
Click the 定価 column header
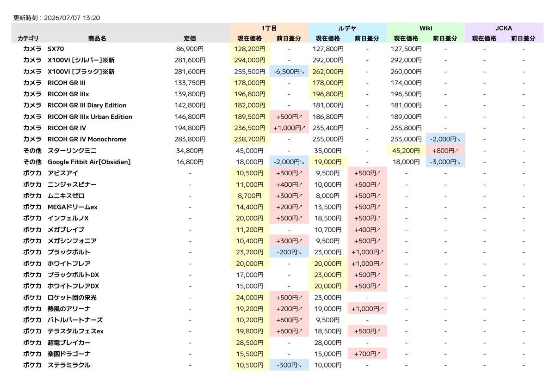tap(190, 39)
